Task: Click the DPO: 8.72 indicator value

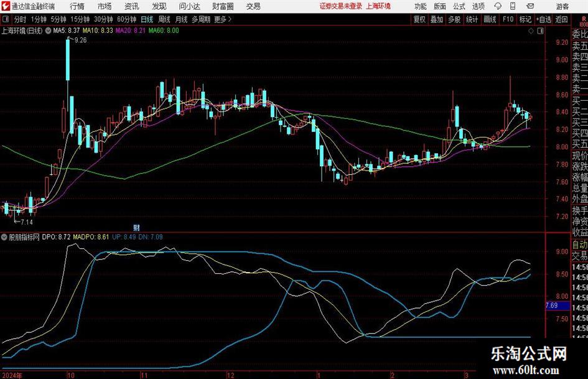Action: coord(56,236)
